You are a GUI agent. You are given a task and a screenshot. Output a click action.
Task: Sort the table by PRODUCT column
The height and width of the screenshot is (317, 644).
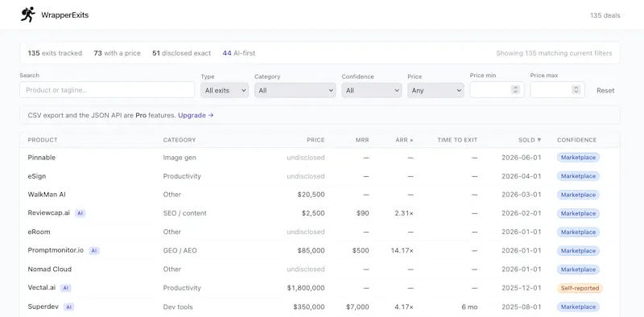(x=43, y=140)
